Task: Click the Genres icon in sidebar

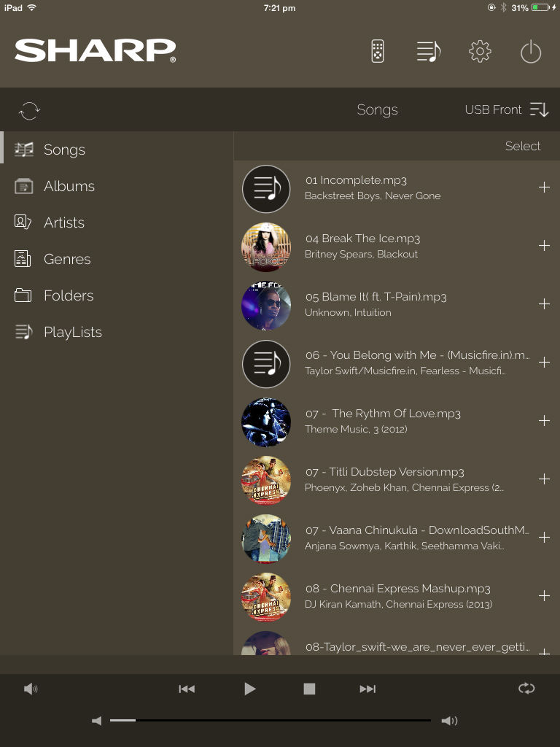Action: [x=23, y=259]
